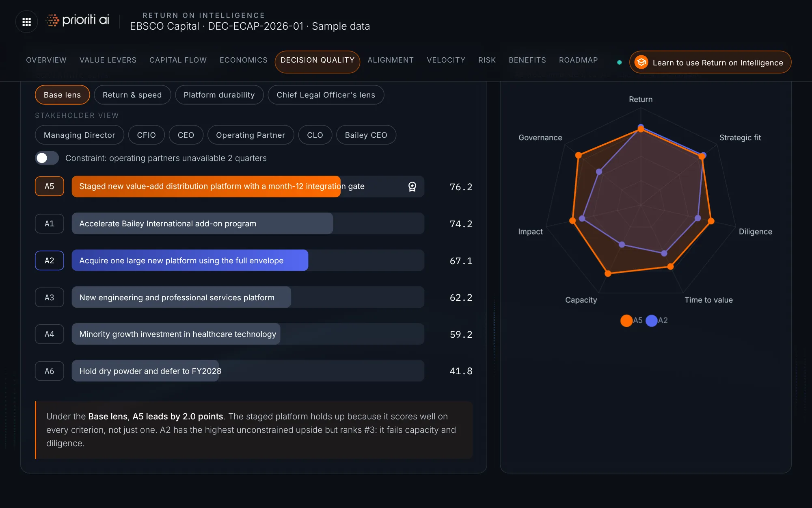Choose CLO stakeholder view
Screen dimensions: 812x508
tap(315, 135)
